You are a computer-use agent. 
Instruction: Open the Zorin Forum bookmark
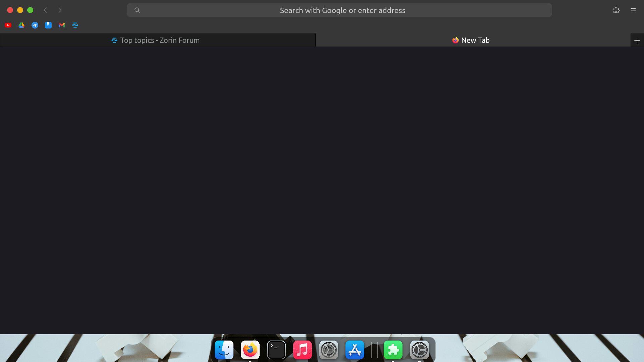pyautogui.click(x=75, y=25)
